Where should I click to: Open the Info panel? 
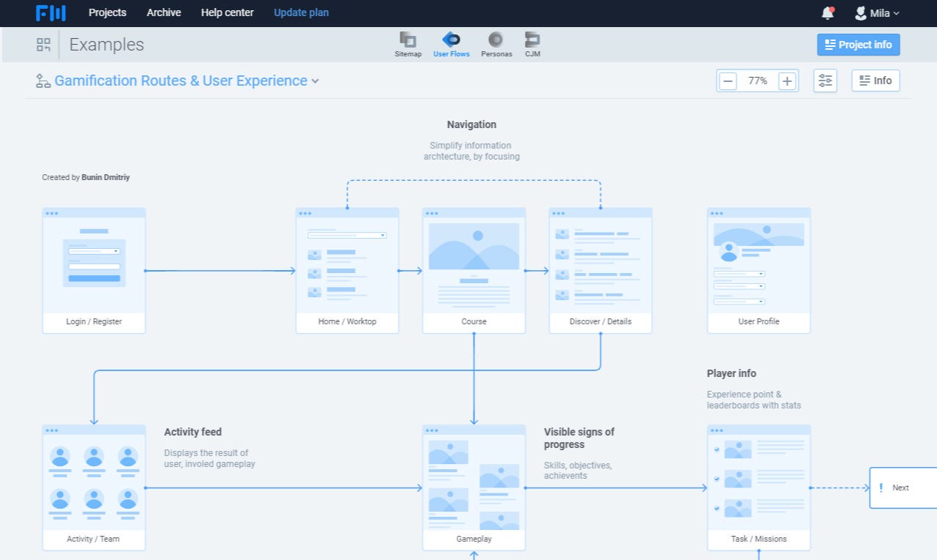[x=876, y=81]
